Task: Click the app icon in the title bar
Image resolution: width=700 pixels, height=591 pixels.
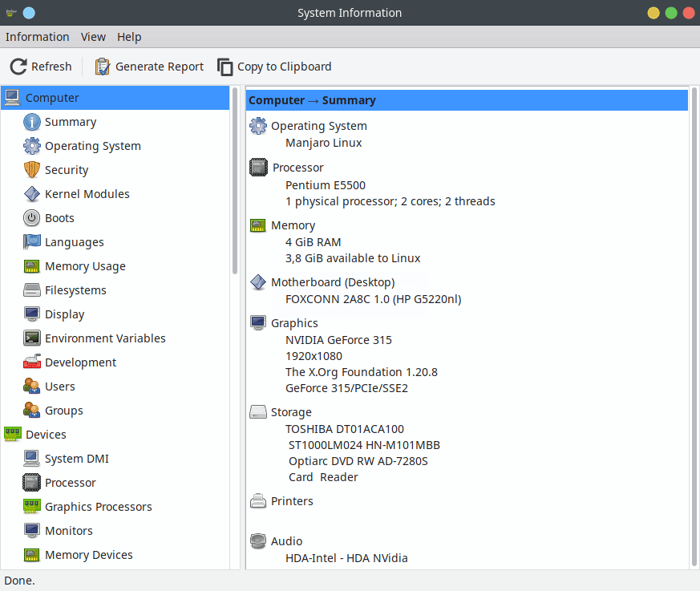Action: point(11,13)
